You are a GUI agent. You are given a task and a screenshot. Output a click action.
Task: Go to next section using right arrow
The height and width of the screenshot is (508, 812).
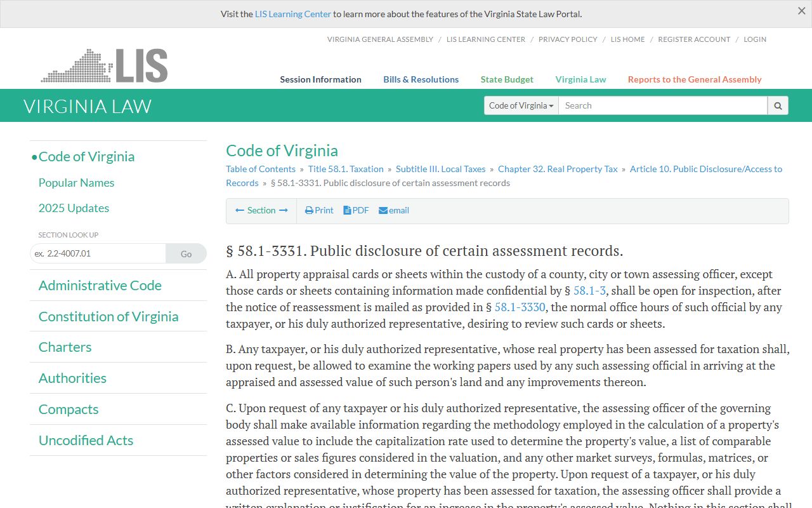(x=284, y=210)
